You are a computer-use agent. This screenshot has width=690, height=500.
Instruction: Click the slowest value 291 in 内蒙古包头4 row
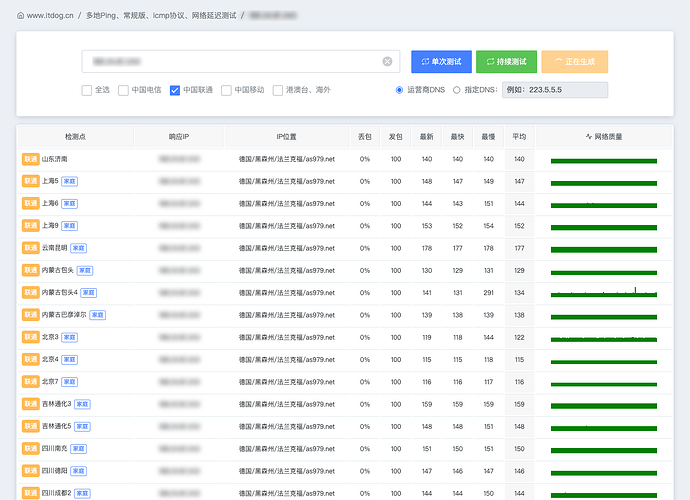click(x=488, y=293)
